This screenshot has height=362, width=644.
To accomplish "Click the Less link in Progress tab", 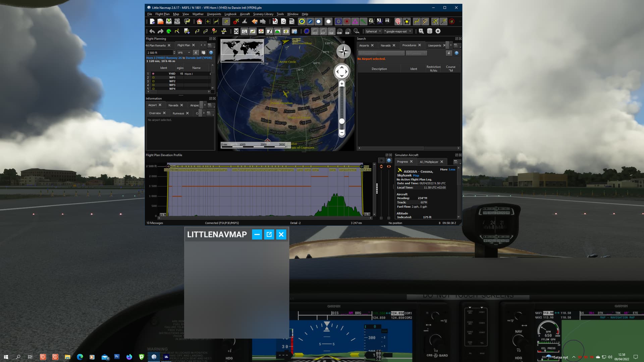I will [452, 170].
